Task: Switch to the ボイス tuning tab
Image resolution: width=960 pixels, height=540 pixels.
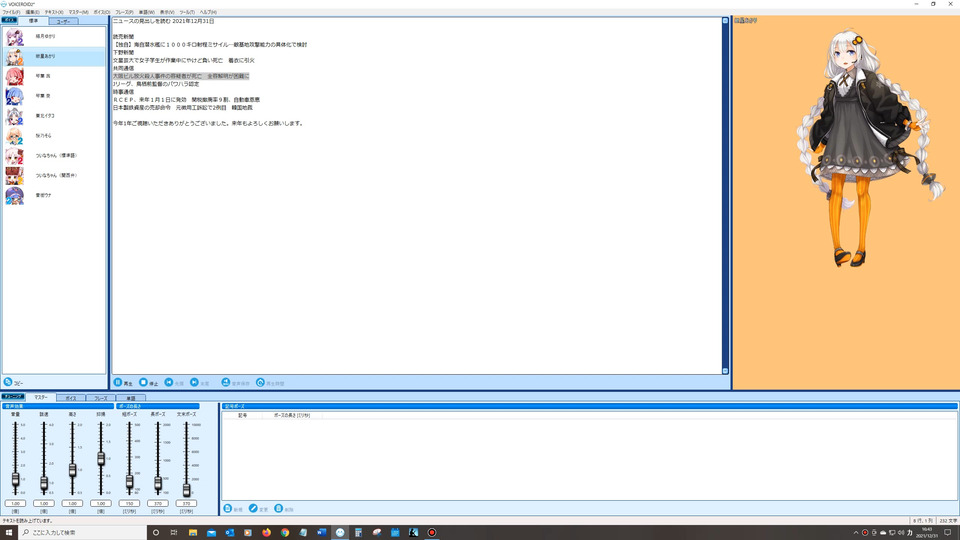Action: click(71, 398)
